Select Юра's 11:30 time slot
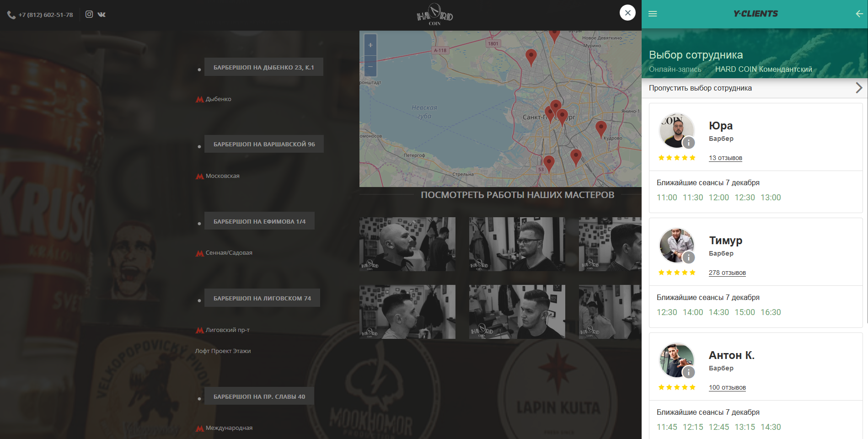This screenshot has width=868, height=439. [693, 198]
